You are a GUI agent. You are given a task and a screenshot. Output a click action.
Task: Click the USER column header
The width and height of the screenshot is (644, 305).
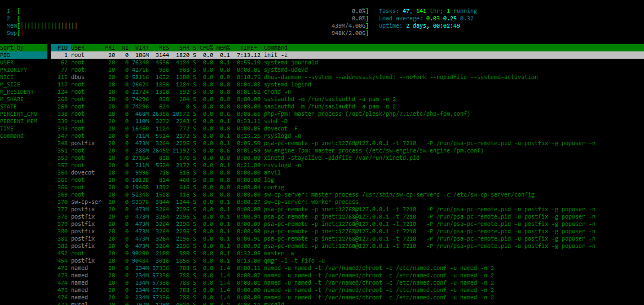pyautogui.click(x=78, y=48)
